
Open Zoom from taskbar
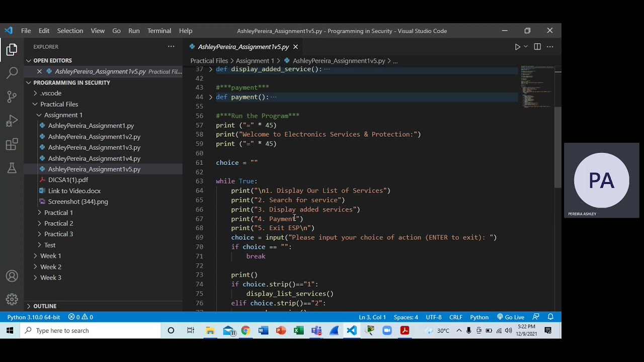(x=387, y=330)
